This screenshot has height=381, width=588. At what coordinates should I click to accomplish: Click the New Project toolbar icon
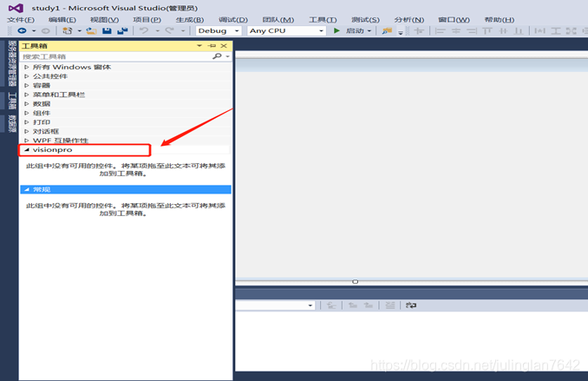click(x=68, y=30)
